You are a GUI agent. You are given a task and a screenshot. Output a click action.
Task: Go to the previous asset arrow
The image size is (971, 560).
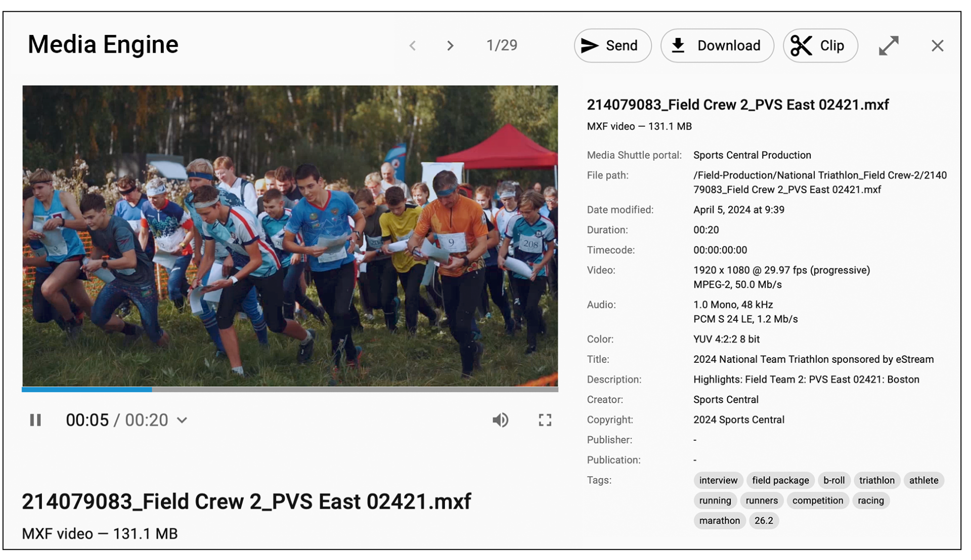pyautogui.click(x=413, y=45)
